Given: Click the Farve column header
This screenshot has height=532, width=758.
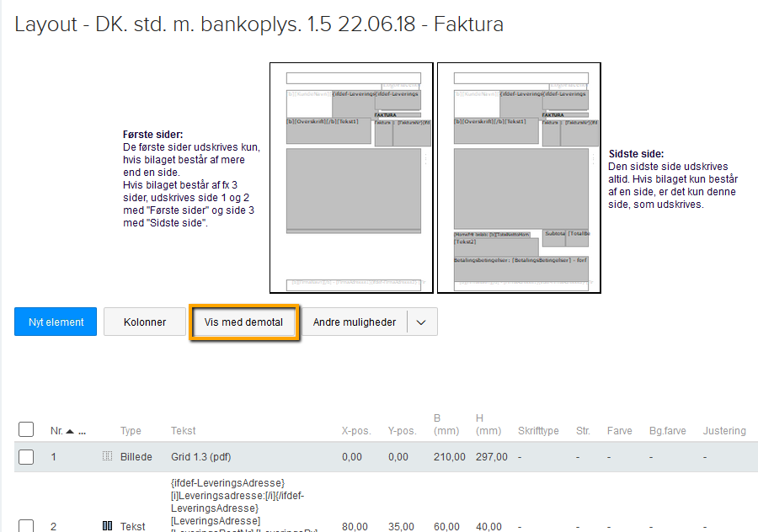Looking at the screenshot, I should [x=619, y=430].
